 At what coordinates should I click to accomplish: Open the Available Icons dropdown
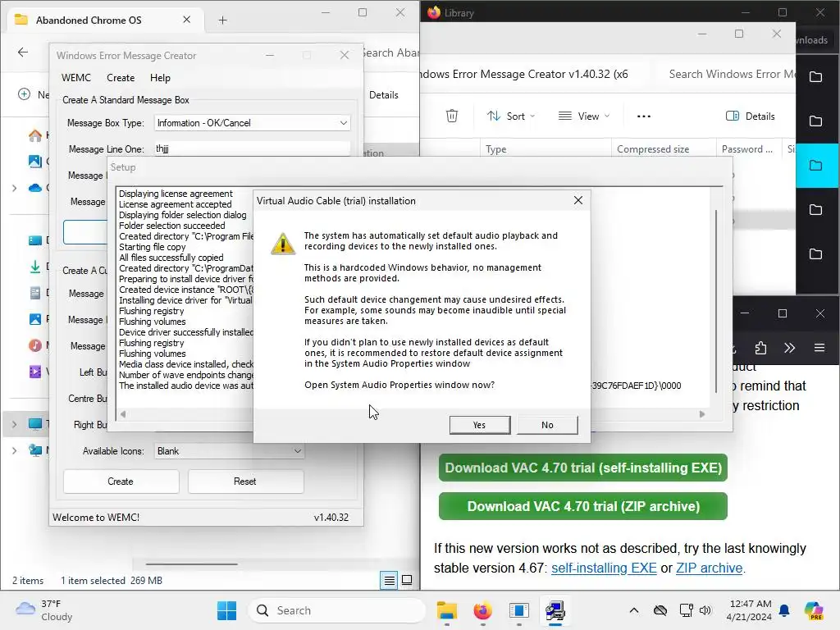click(x=230, y=451)
